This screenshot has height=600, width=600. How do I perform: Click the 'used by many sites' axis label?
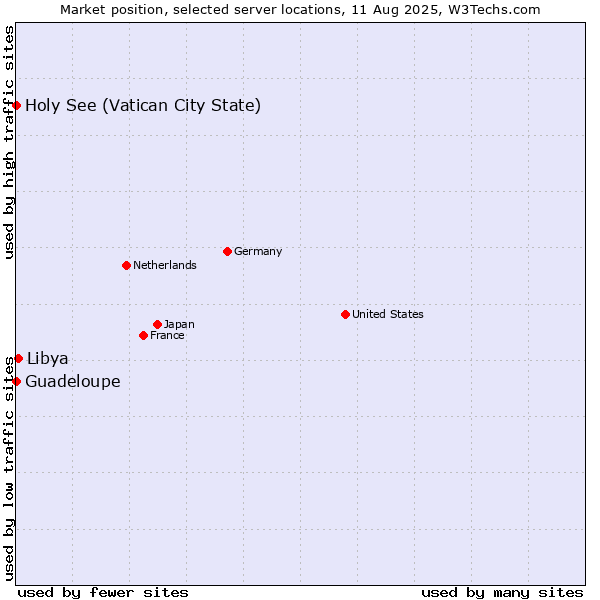502,593
